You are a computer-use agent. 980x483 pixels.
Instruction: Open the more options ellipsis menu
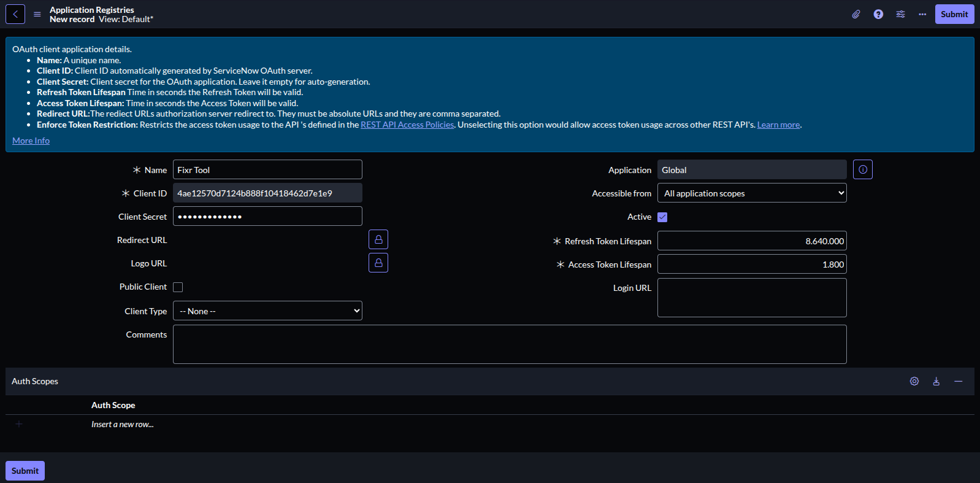click(x=922, y=14)
